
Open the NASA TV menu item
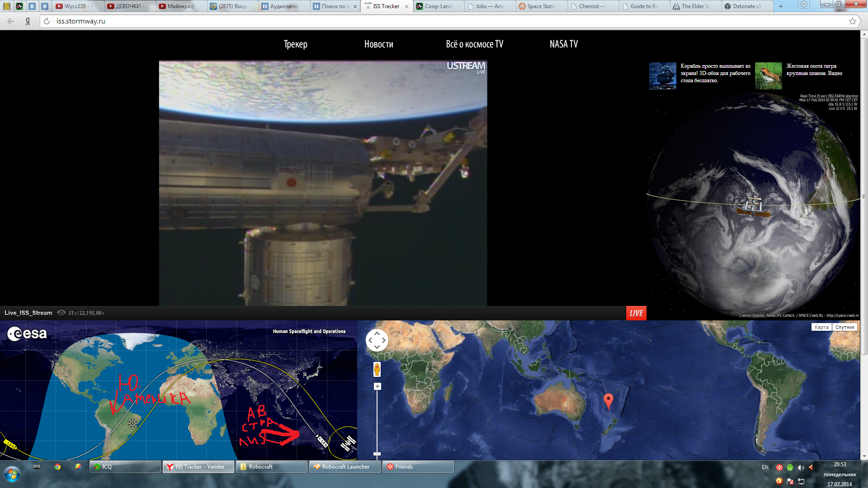[564, 44]
